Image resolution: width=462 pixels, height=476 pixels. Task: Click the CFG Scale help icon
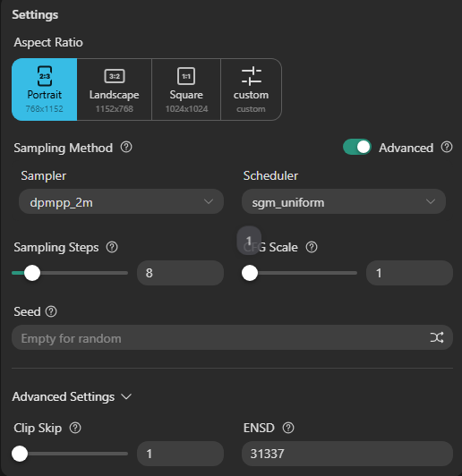click(x=312, y=247)
